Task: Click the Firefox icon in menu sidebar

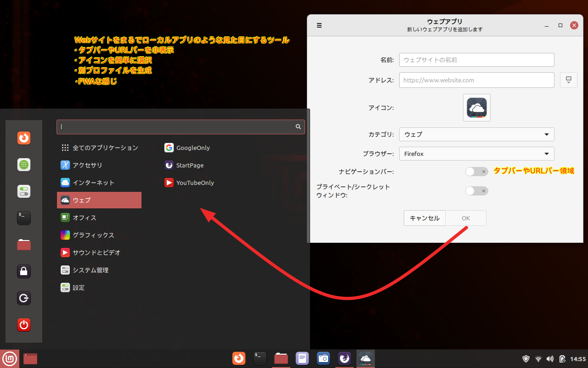Action: click(24, 138)
